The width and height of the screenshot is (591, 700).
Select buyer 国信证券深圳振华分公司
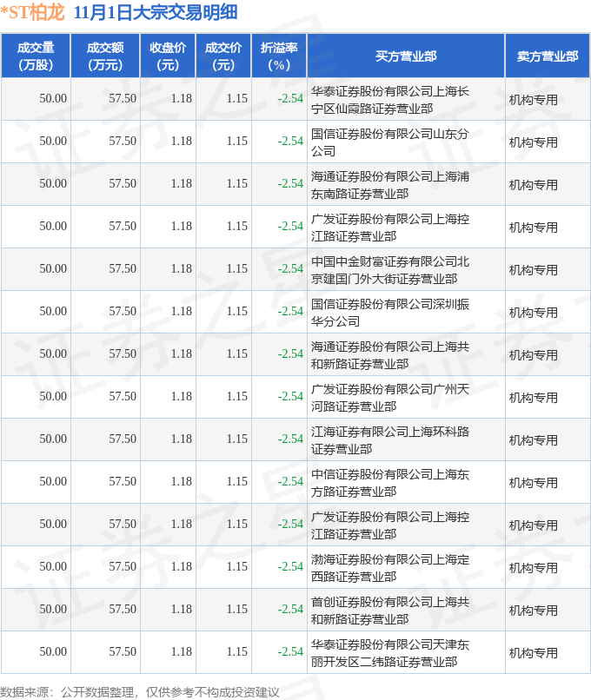pyautogui.click(x=390, y=313)
